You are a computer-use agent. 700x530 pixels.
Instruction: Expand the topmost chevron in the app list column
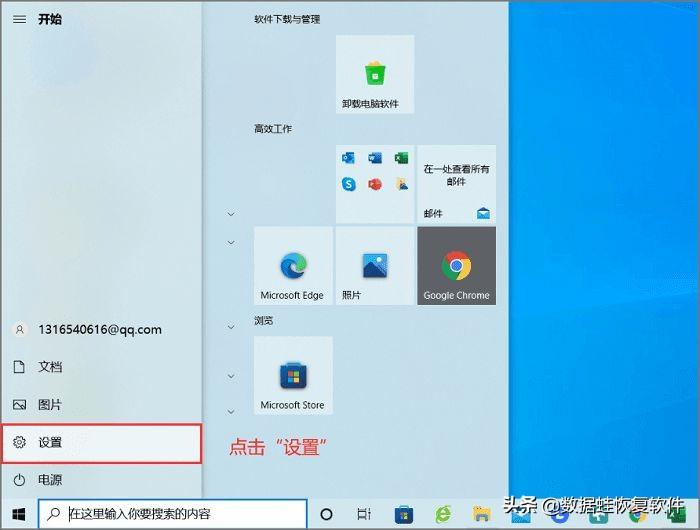point(231,214)
